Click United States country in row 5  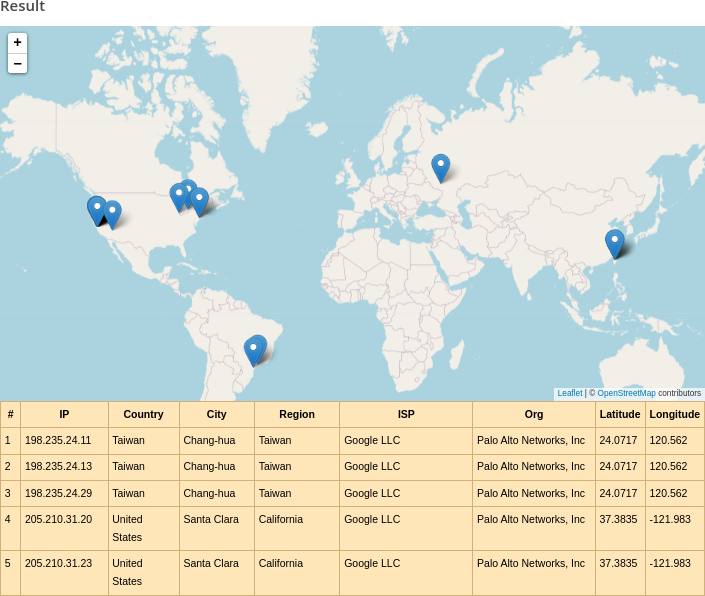(x=127, y=572)
